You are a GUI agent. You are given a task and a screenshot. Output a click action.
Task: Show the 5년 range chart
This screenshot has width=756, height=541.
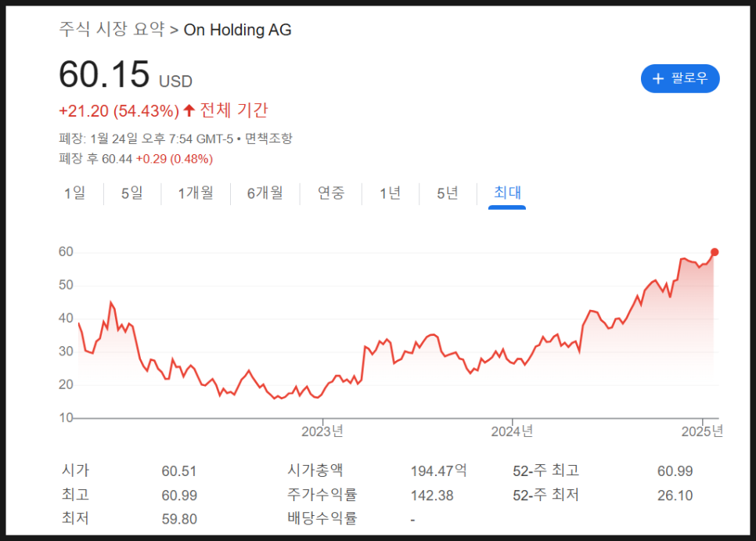tap(448, 193)
